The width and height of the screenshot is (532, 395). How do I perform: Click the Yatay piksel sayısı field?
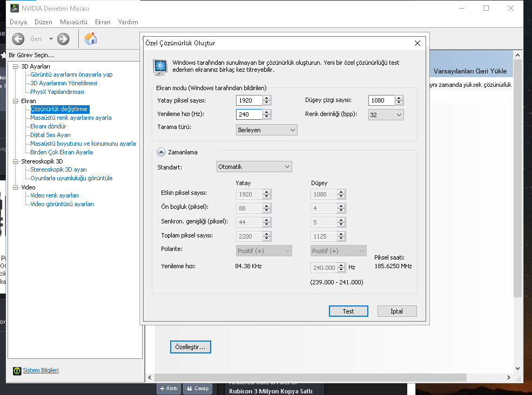click(x=250, y=100)
